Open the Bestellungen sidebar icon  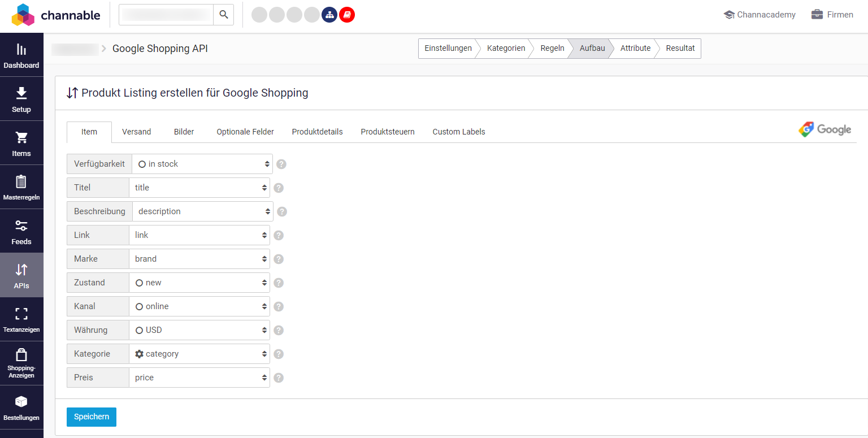(x=21, y=407)
